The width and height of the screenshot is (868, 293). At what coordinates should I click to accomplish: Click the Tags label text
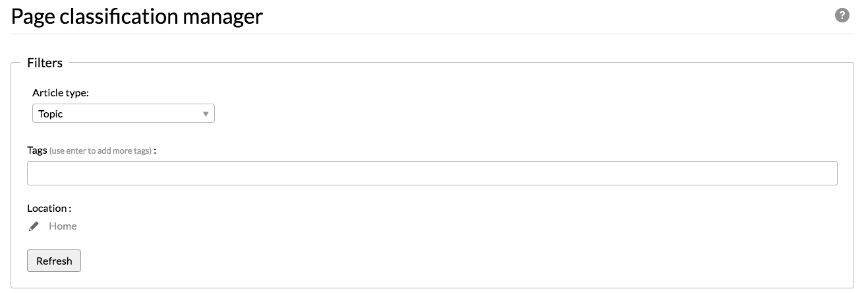point(37,150)
